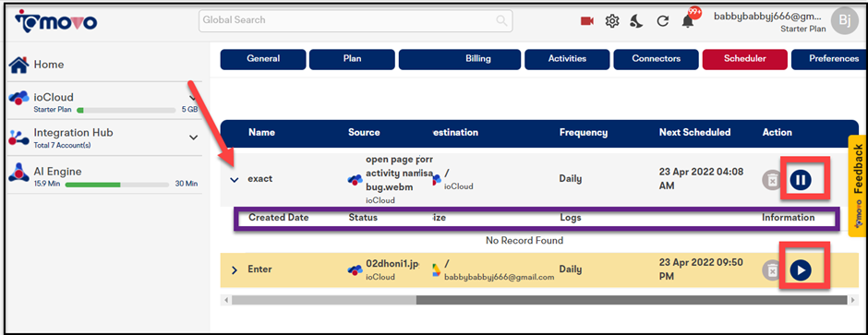
Task: Click the 99+ notification badge
Action: pos(694,13)
